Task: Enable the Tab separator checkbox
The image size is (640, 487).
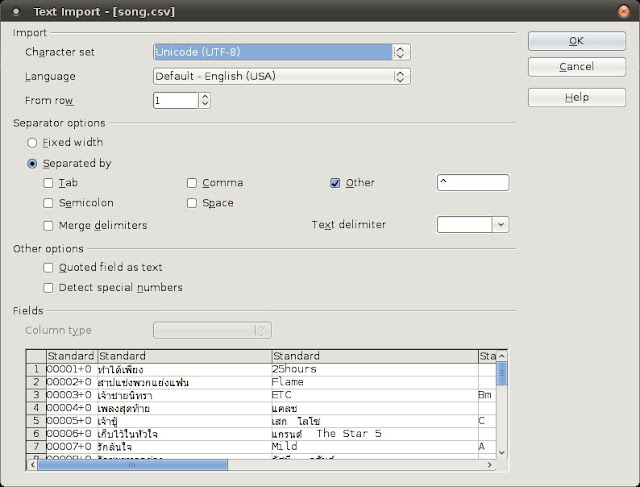Action: 48,183
